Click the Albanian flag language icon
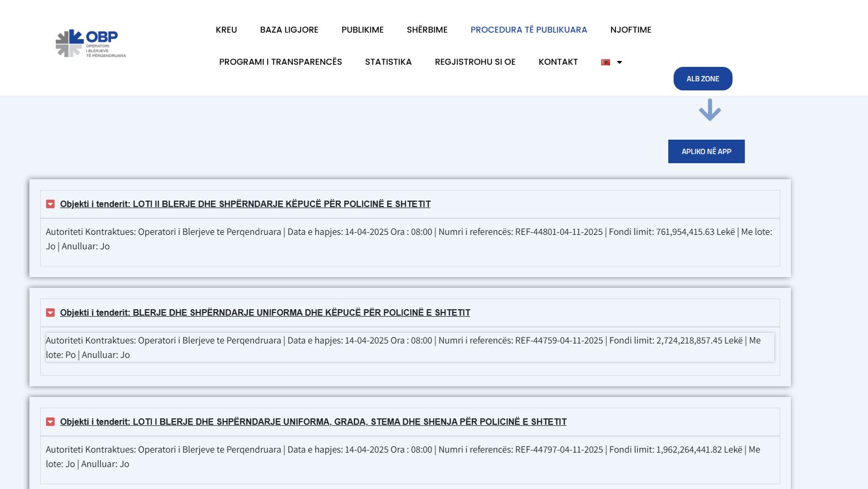Viewport: 868px width, 489px height. (x=606, y=62)
